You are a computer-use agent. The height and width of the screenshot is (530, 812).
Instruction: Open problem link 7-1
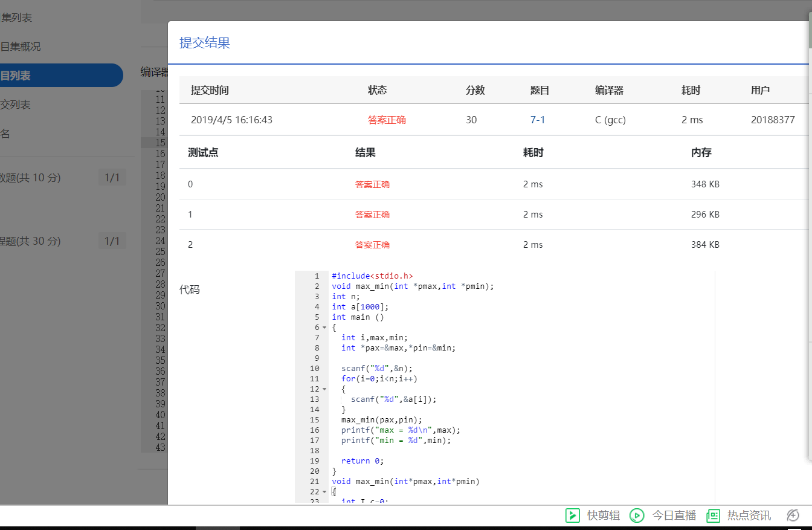pos(538,120)
